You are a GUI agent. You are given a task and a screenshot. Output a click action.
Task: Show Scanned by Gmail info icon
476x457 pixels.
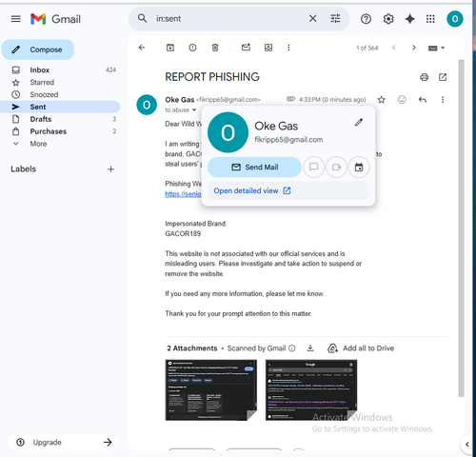(292, 348)
